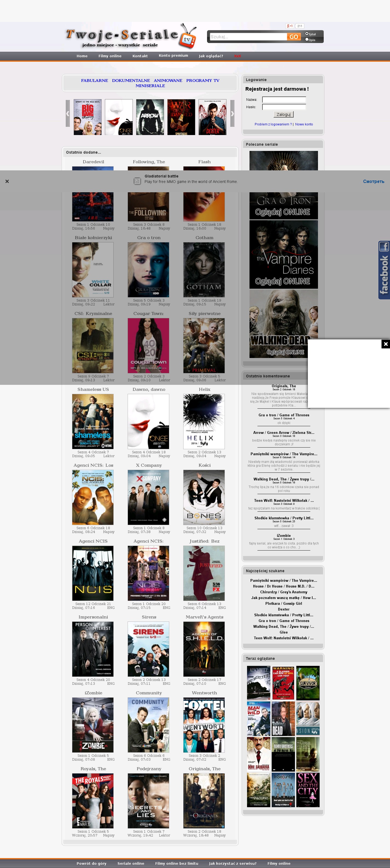Click Chirurdzy / Grey's Anatomy link
This screenshot has width=390, height=868.
[x=283, y=592]
